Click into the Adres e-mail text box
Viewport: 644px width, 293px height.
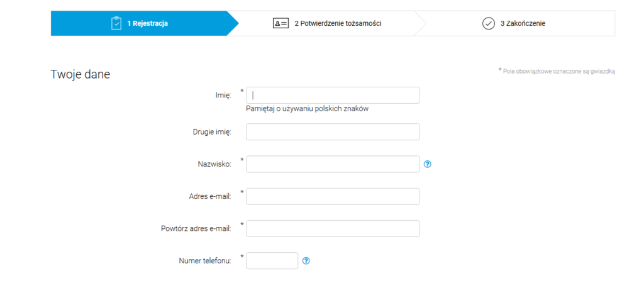coord(333,196)
